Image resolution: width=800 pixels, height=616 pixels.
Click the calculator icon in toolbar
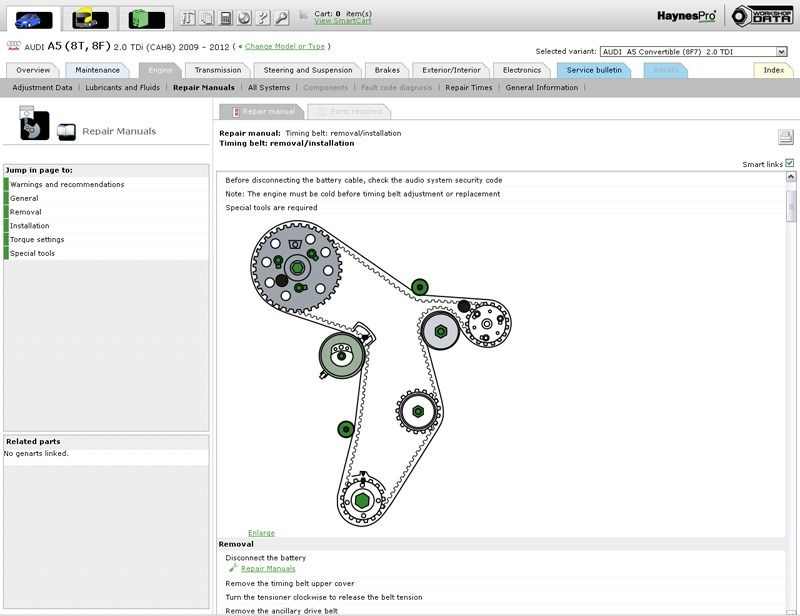coord(225,18)
